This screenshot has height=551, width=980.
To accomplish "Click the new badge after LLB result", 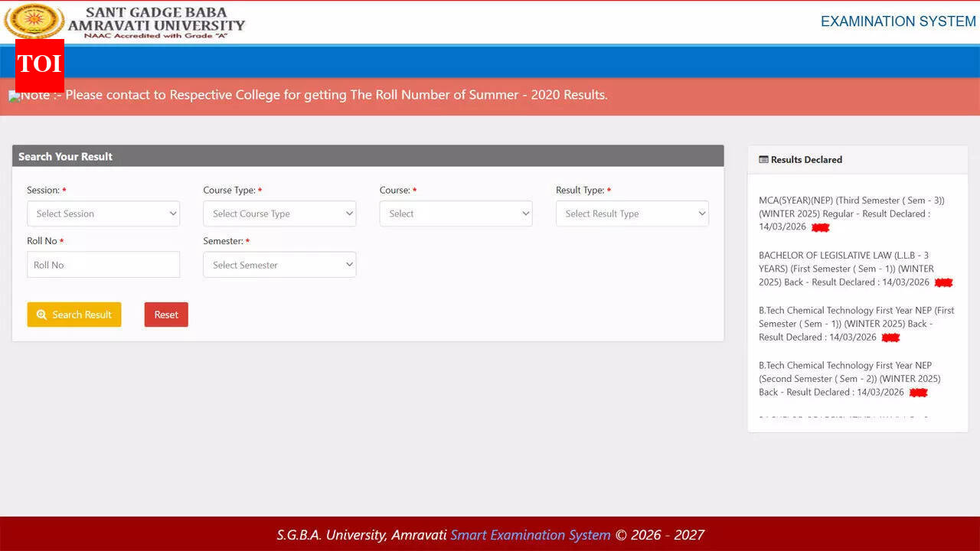I will [x=943, y=282].
